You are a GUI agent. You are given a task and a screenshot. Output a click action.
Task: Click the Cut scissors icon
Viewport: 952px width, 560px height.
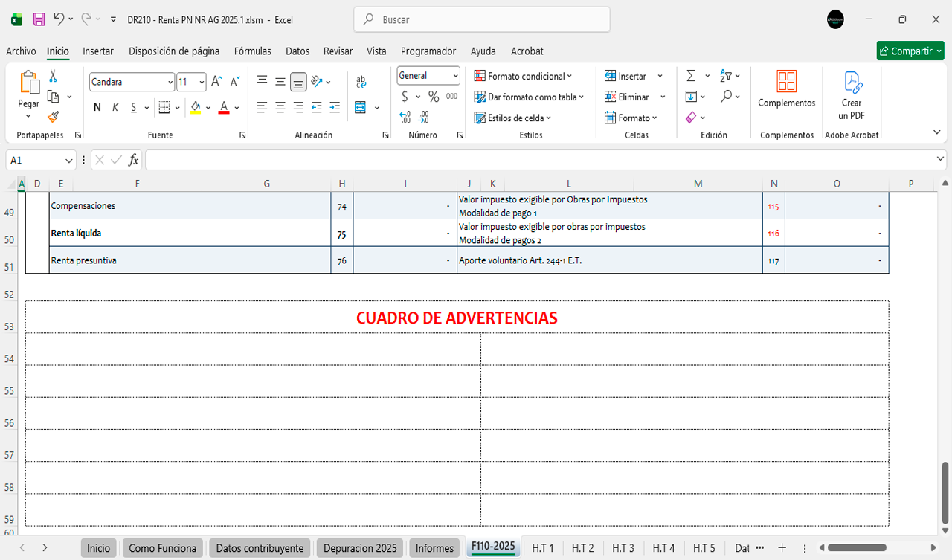point(53,76)
